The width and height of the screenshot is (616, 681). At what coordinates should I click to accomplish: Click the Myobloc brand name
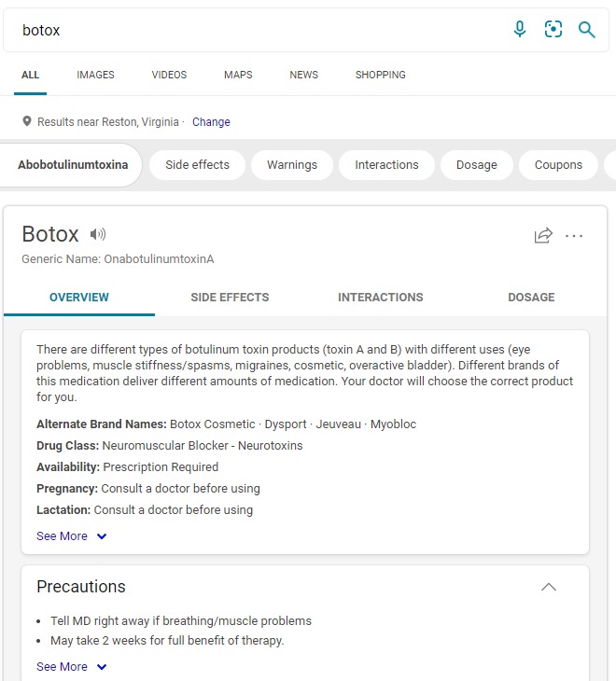[x=393, y=424]
